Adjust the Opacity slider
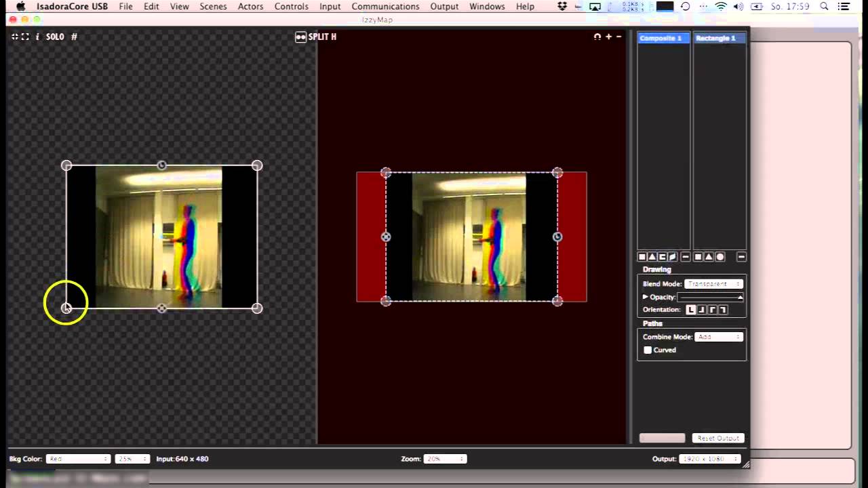Screen dimensions: 868x488 point(710,297)
